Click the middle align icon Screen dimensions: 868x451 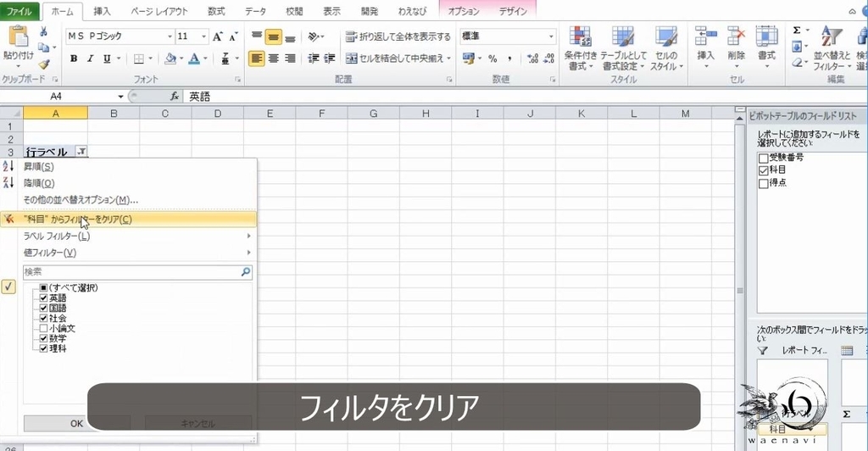(x=273, y=36)
